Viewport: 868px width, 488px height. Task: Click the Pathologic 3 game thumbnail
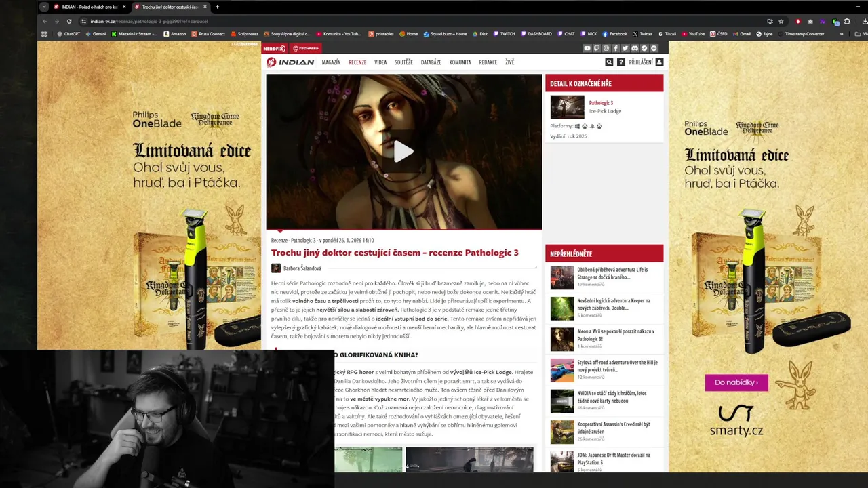click(x=567, y=107)
